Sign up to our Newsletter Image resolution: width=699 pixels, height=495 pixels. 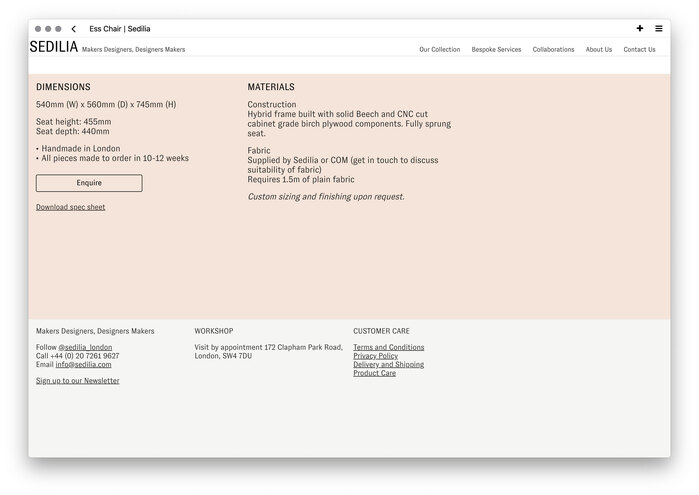click(x=78, y=380)
